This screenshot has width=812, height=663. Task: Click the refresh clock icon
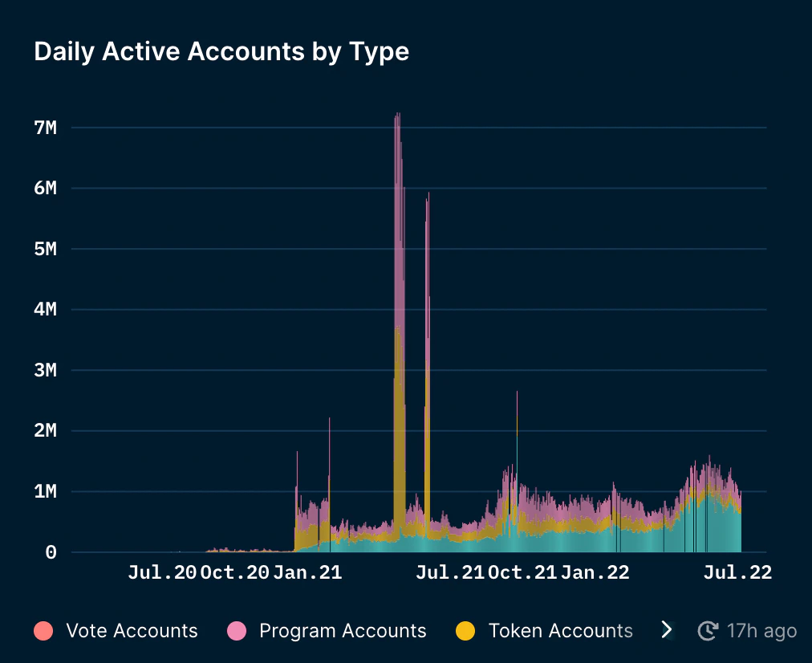tap(708, 630)
